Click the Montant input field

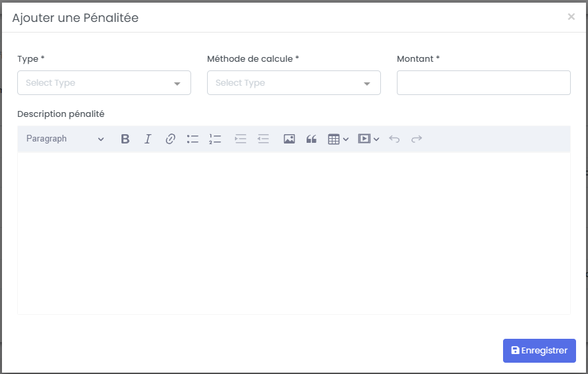click(483, 83)
